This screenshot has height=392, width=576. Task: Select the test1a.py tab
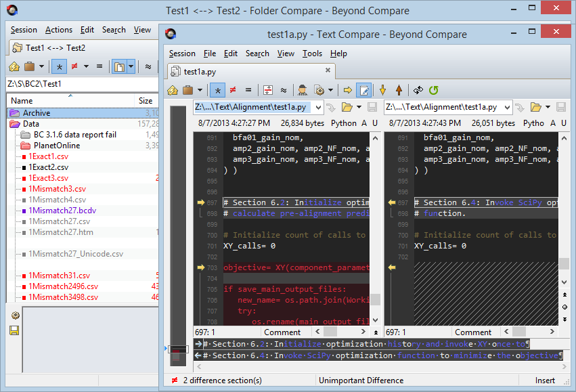click(x=200, y=71)
